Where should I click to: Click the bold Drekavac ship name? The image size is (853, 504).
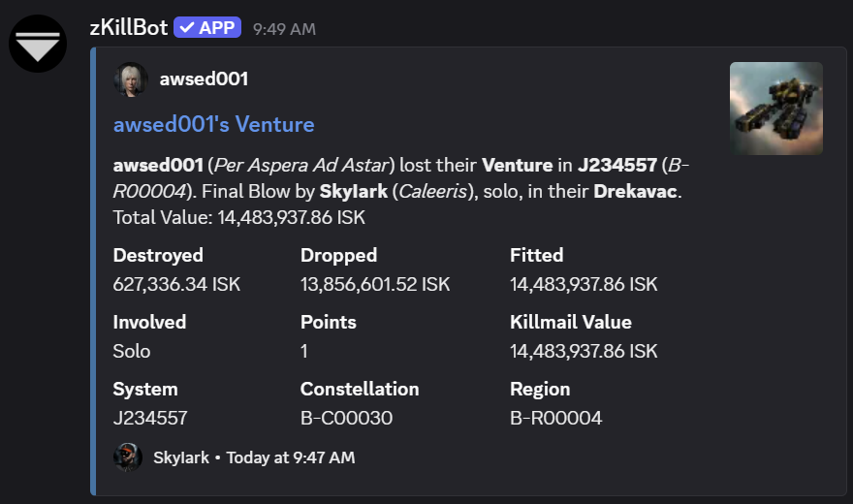pyautogui.click(x=637, y=192)
